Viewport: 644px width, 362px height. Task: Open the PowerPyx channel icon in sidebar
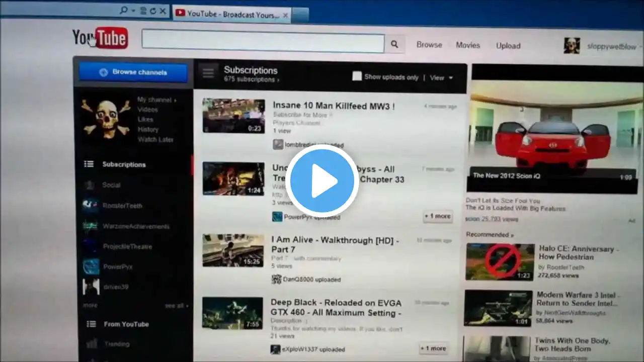(x=91, y=266)
